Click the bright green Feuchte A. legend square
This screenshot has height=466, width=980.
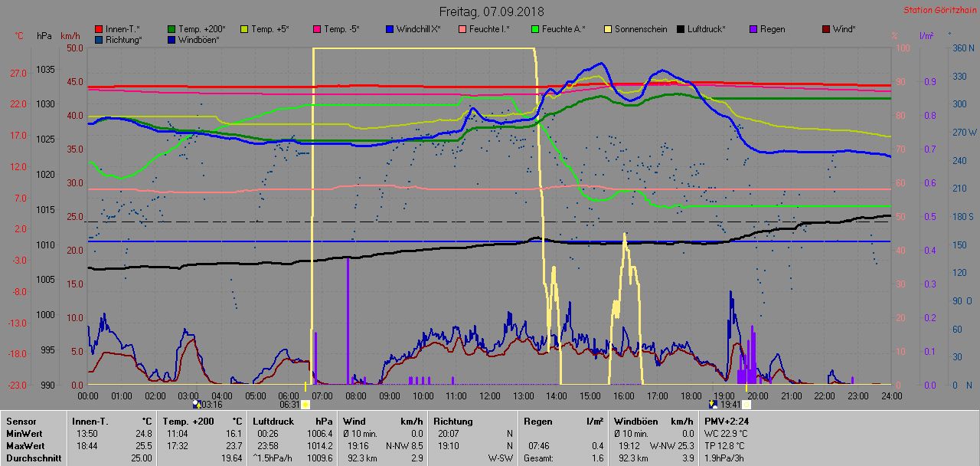pyautogui.click(x=535, y=29)
